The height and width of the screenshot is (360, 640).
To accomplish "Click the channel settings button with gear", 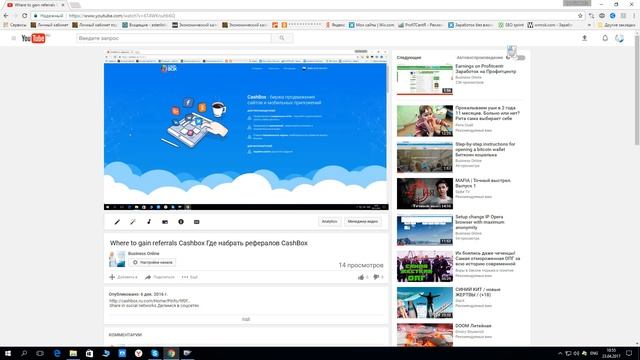I will [x=152, y=262].
